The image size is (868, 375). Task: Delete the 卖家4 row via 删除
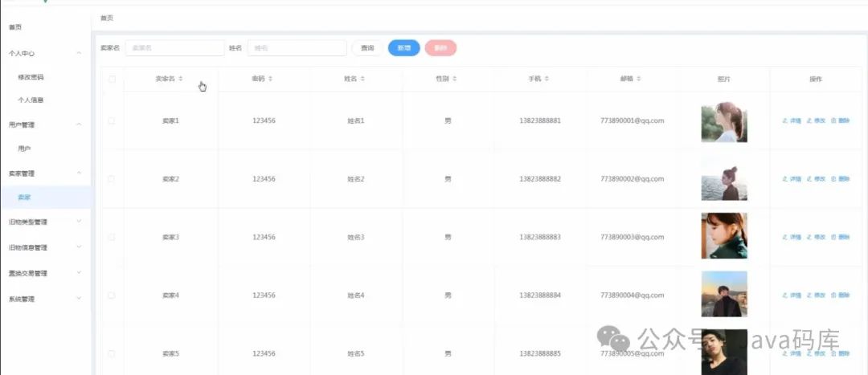pyautogui.click(x=841, y=296)
